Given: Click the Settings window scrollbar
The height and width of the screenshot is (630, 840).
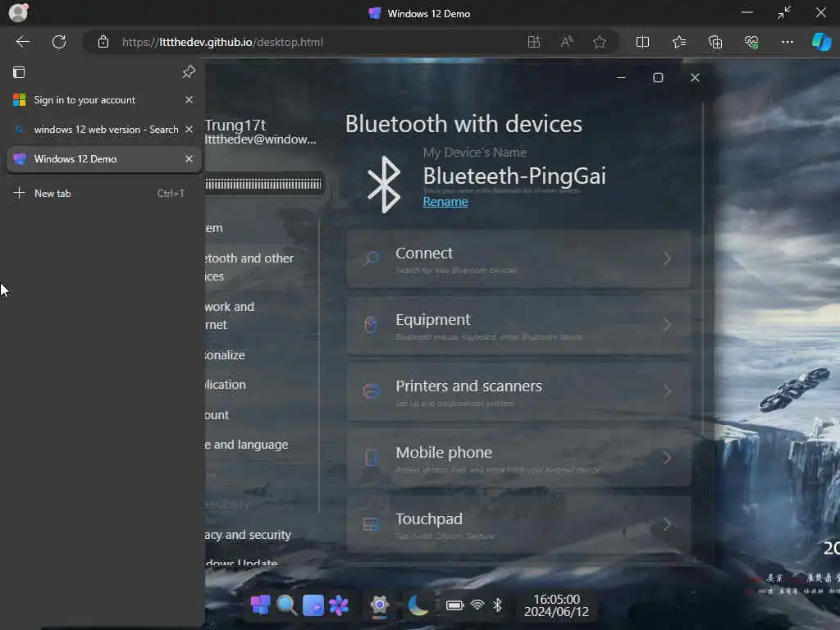Looking at the screenshot, I should coord(702,268).
